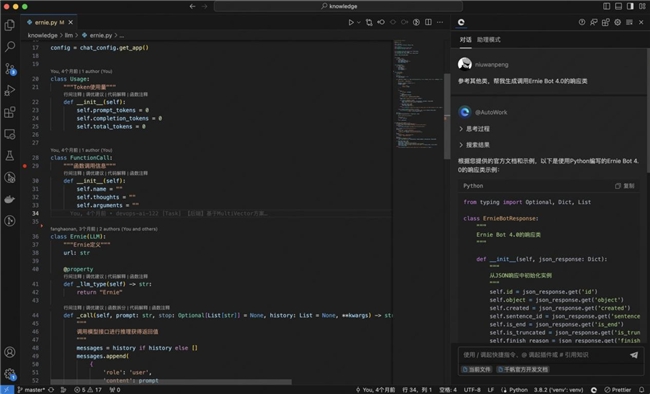Click the knowledge breadcrumb segment
This screenshot has height=394, width=650.
pyautogui.click(x=42, y=35)
